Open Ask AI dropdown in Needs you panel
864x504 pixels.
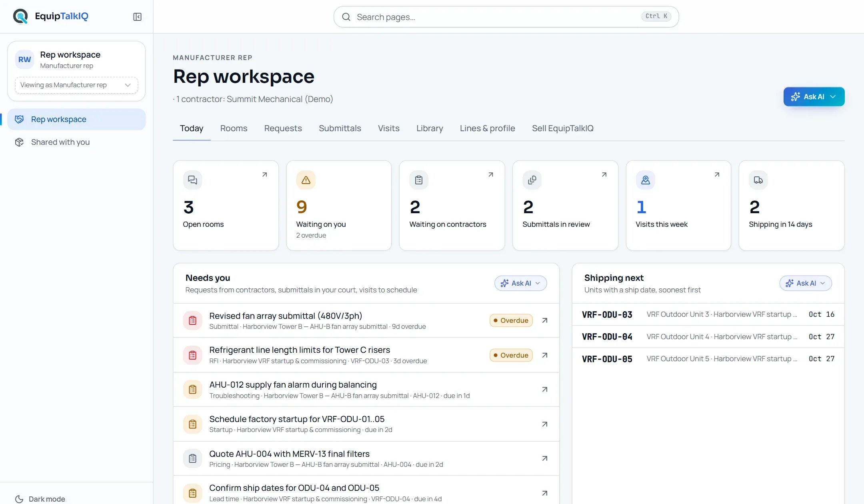(520, 283)
